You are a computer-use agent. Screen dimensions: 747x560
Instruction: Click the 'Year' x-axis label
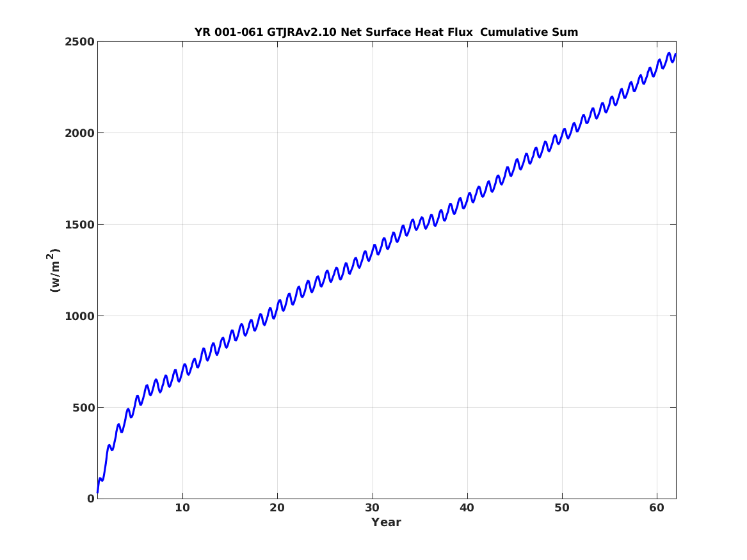coord(387,522)
